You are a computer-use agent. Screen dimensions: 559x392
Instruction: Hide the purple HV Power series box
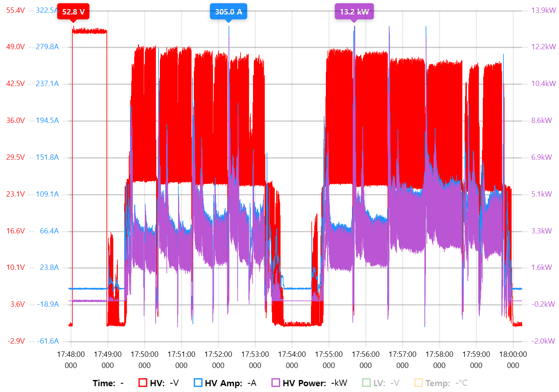click(276, 383)
